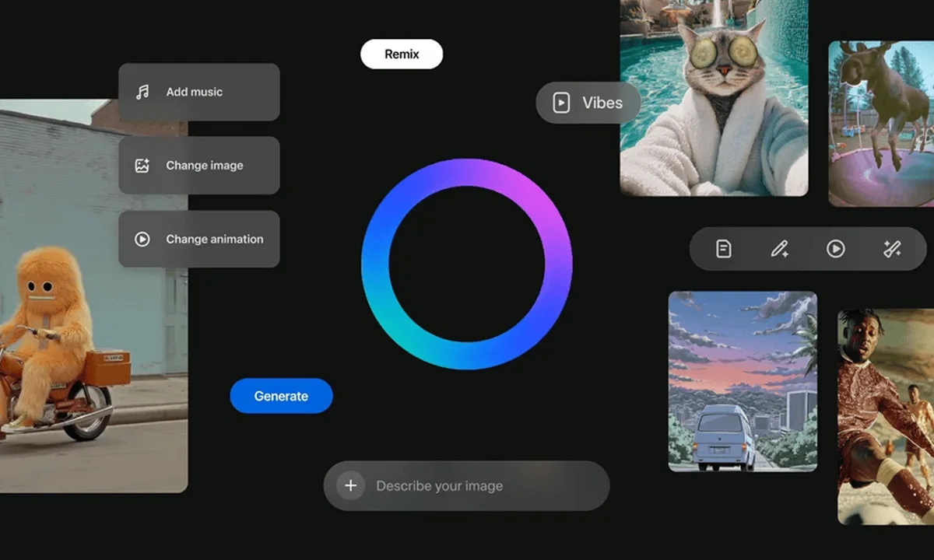Click the play icon inside the Vibes pill

point(561,103)
